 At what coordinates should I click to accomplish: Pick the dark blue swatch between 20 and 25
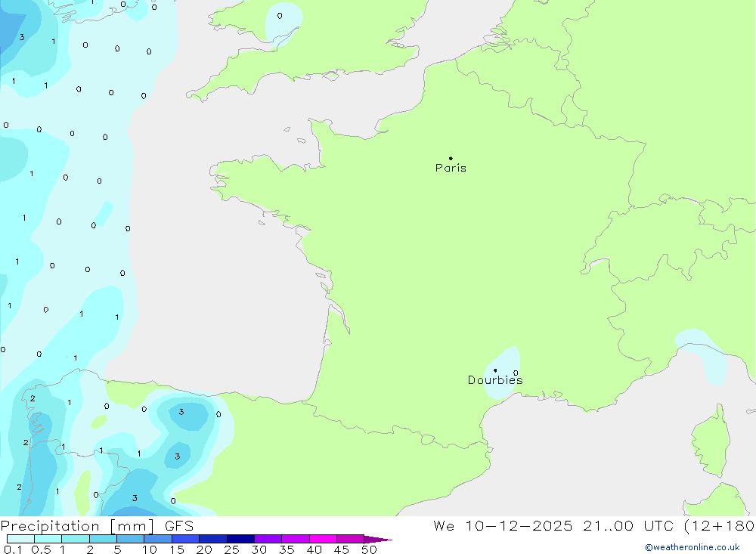[213, 539]
